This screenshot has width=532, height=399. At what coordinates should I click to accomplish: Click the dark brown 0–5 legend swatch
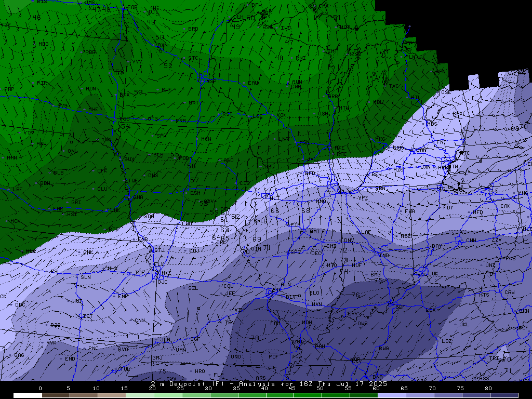(x=56, y=395)
